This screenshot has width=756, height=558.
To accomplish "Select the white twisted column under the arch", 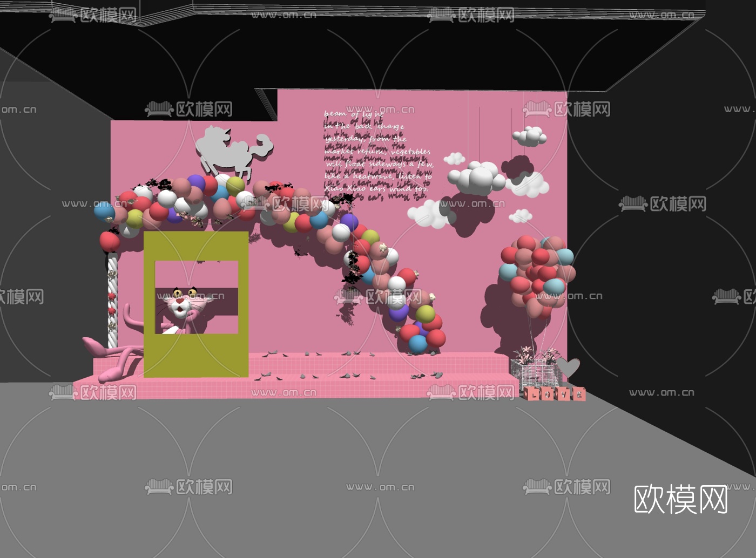I will 112,300.
